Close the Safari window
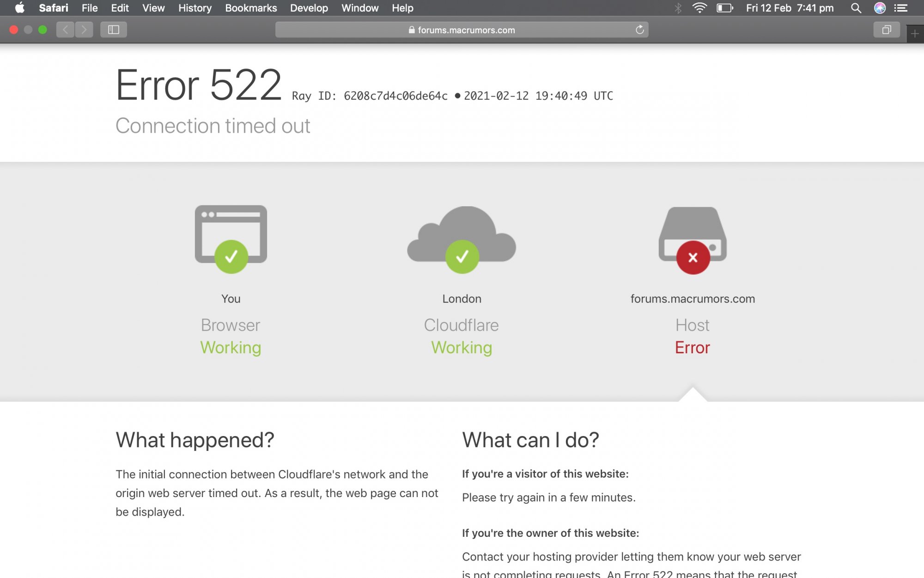924x578 pixels. pyautogui.click(x=14, y=30)
